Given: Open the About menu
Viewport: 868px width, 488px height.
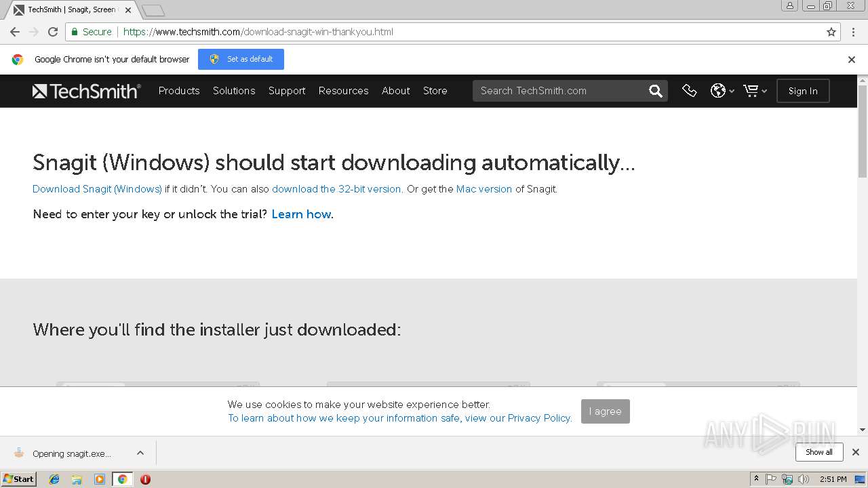Looking at the screenshot, I should pos(396,91).
